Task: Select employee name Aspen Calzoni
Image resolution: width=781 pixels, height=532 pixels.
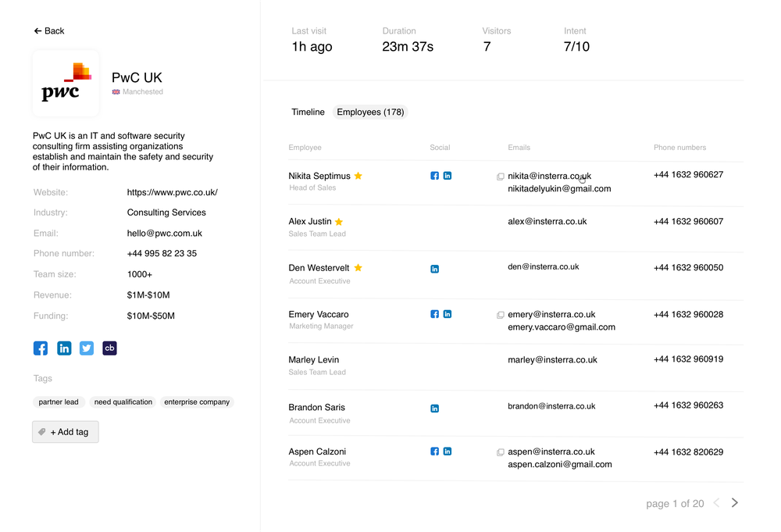Action: (x=317, y=452)
